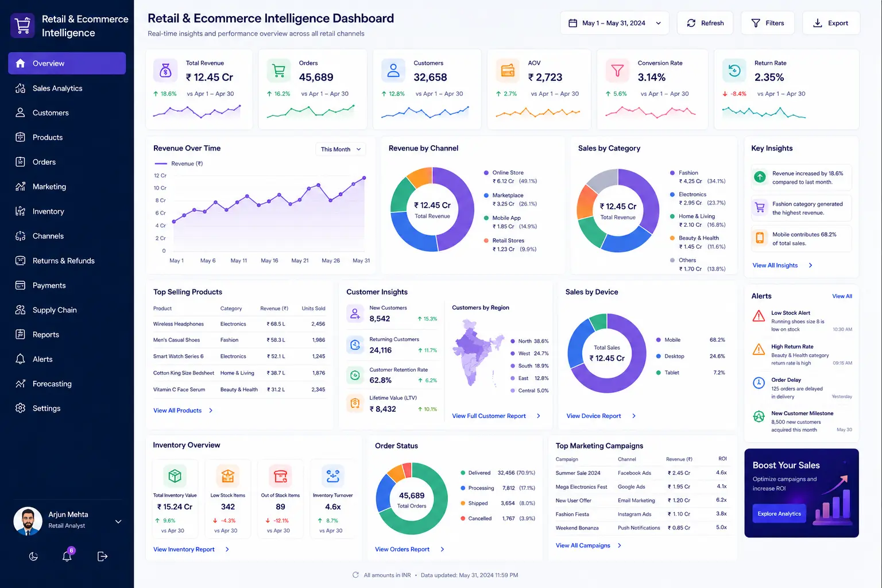The image size is (882, 588).
Task: Select Overview in the sidebar
Action: 67,63
